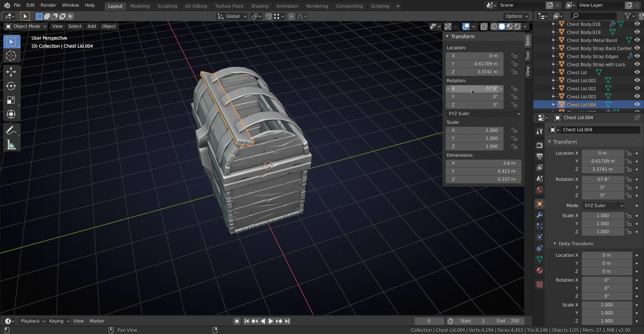Switch to the Sculpting workspace tab
644x334 pixels.
pos(167,6)
